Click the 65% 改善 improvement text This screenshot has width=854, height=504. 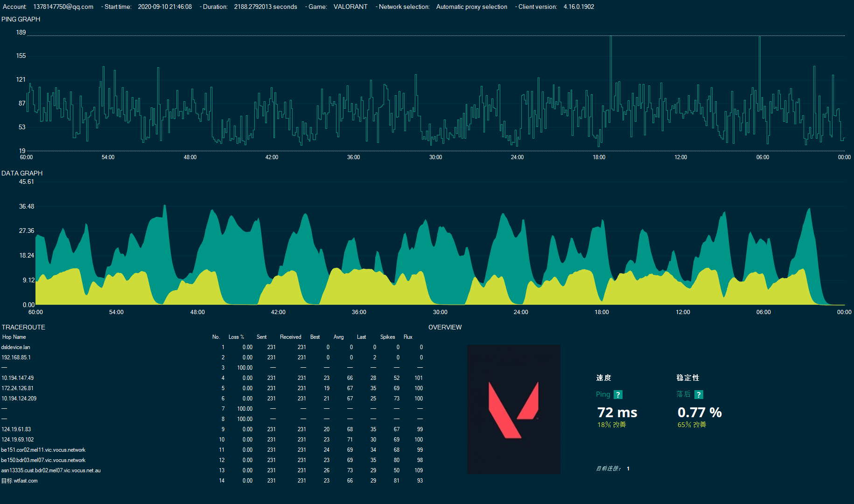click(692, 425)
